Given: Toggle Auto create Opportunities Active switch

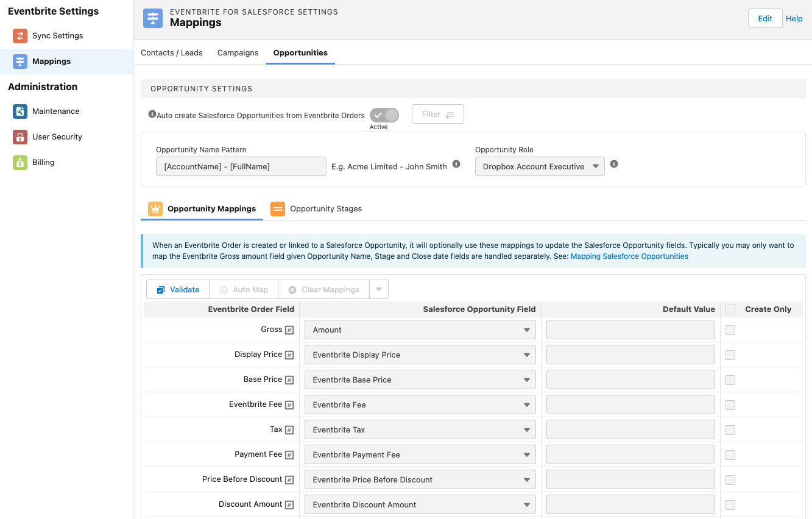Looking at the screenshot, I should pos(384,115).
